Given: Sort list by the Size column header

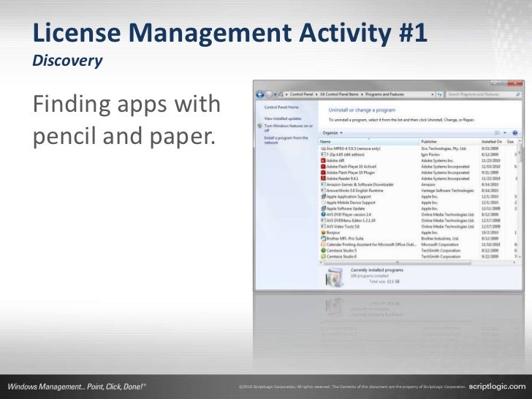Looking at the screenshot, I should tap(511, 142).
